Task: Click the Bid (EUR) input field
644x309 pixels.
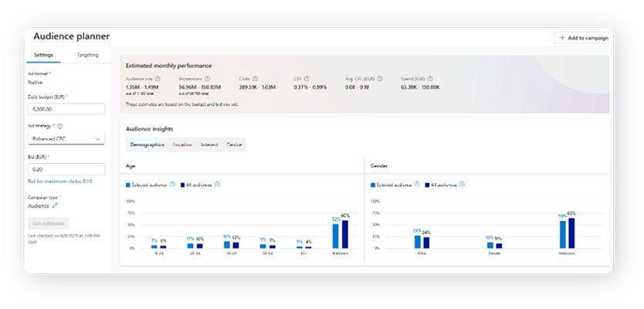Action: 66,169
